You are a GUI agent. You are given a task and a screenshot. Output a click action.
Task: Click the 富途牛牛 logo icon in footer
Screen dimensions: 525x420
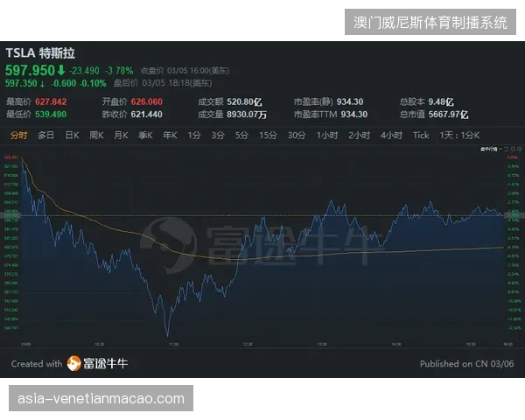(x=74, y=363)
